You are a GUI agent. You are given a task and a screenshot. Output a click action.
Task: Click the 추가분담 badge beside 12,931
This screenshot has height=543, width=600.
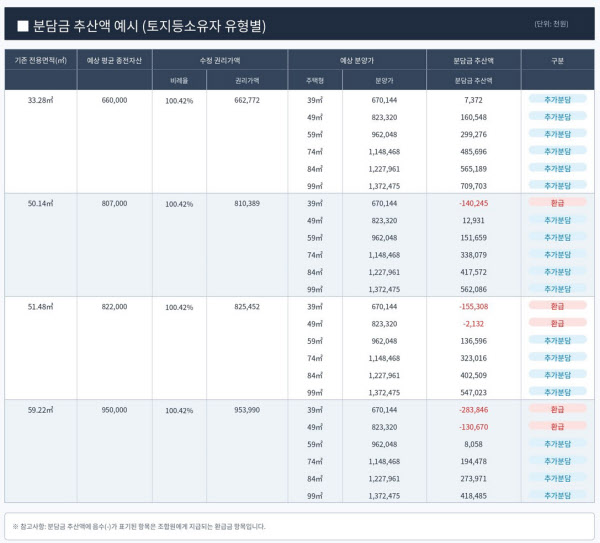pos(558,220)
